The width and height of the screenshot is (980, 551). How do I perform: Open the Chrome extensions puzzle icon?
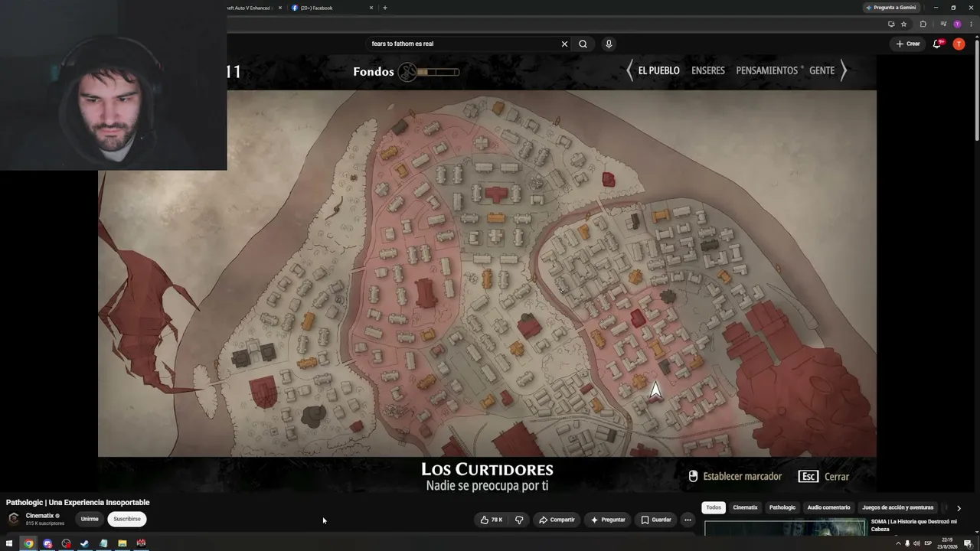[x=923, y=24]
